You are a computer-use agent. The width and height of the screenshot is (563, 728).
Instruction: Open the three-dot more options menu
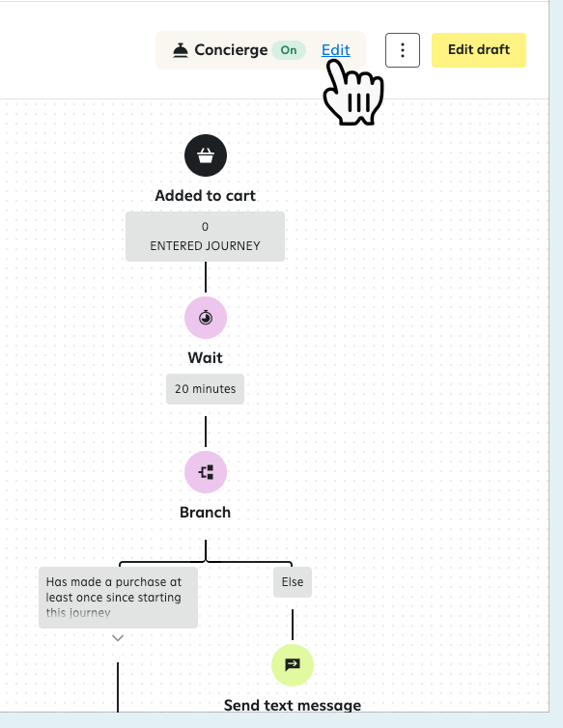pyautogui.click(x=403, y=50)
